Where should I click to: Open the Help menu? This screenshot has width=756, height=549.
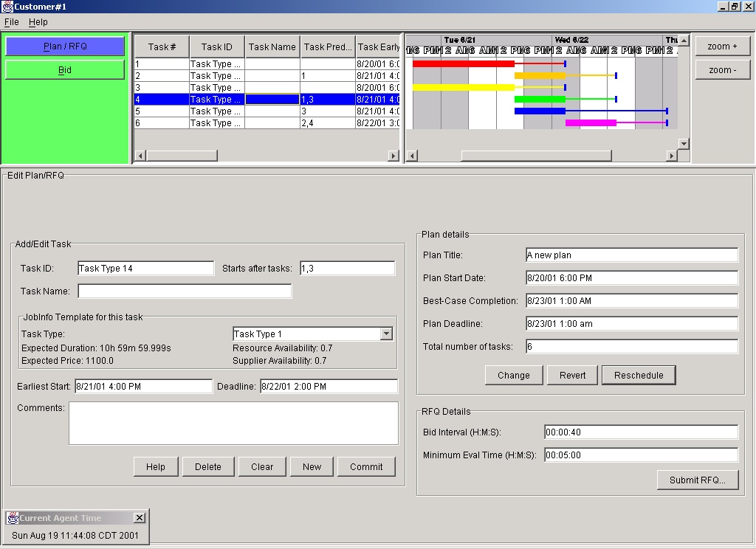coord(38,22)
